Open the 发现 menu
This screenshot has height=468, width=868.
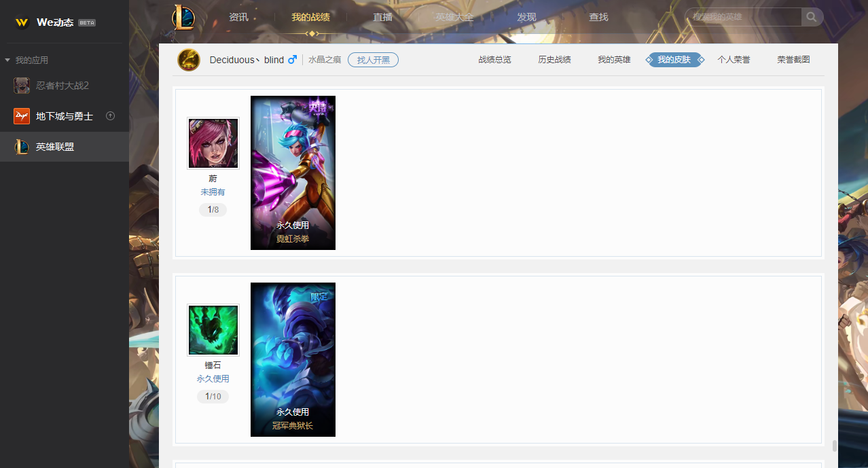point(526,17)
